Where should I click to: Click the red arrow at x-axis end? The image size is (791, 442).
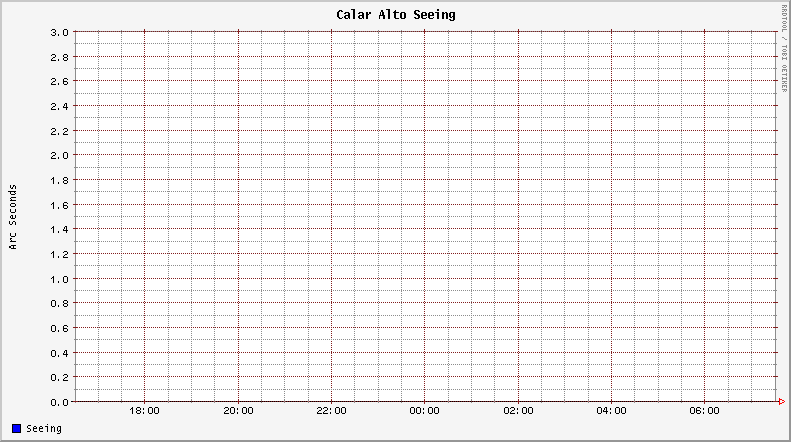tap(781, 402)
